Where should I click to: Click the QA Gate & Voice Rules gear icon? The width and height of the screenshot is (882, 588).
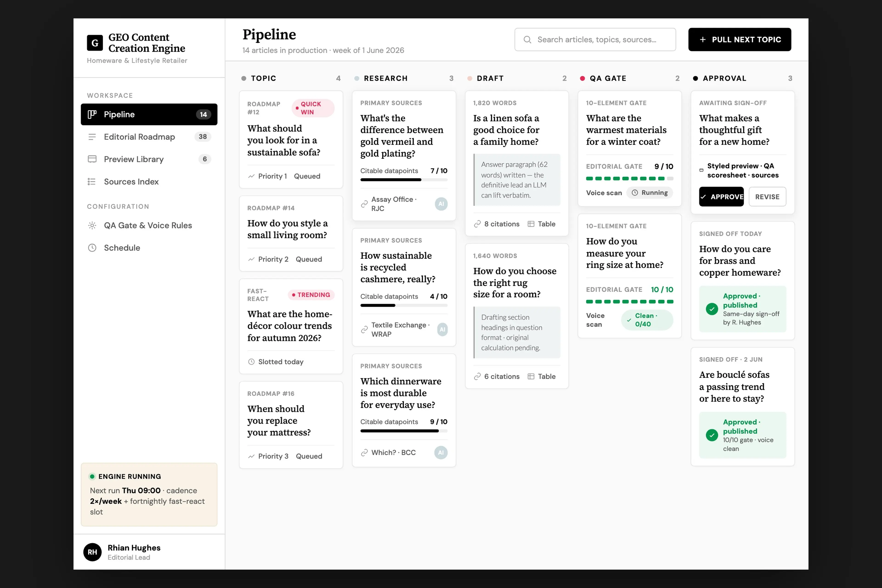[x=92, y=225]
